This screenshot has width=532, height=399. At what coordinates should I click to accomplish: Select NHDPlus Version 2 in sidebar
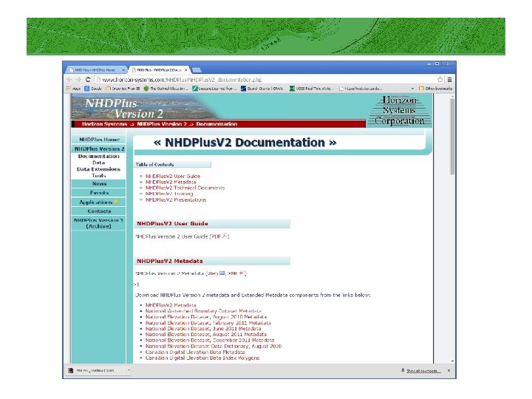99,149
